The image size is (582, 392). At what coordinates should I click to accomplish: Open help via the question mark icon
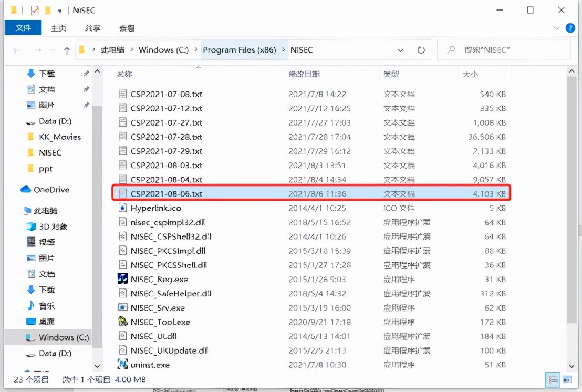[570, 28]
